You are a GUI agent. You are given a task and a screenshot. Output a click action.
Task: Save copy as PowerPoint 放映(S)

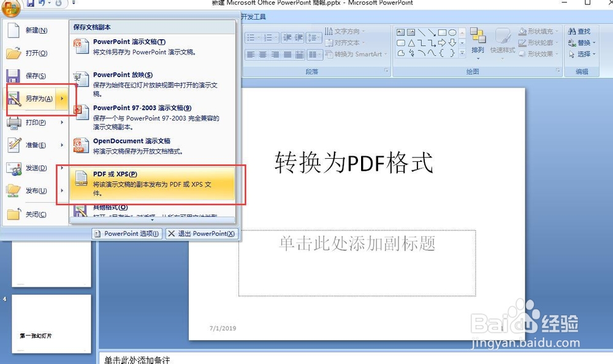[153, 84]
